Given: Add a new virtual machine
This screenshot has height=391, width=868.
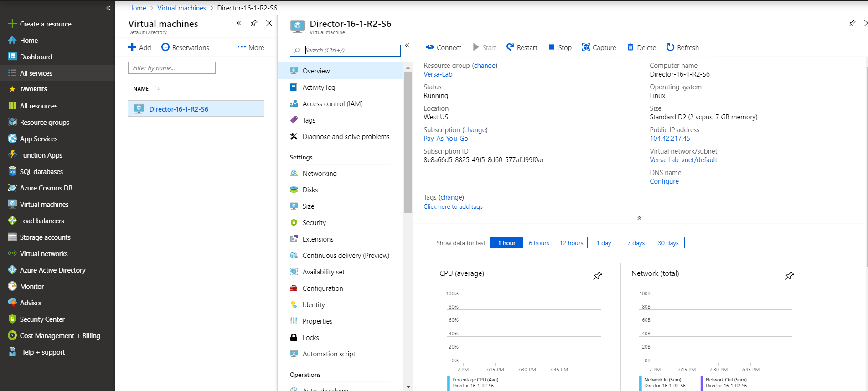Looking at the screenshot, I should point(139,47).
